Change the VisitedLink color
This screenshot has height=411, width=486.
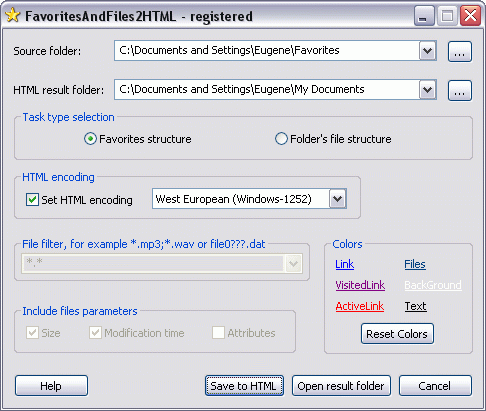[360, 285]
